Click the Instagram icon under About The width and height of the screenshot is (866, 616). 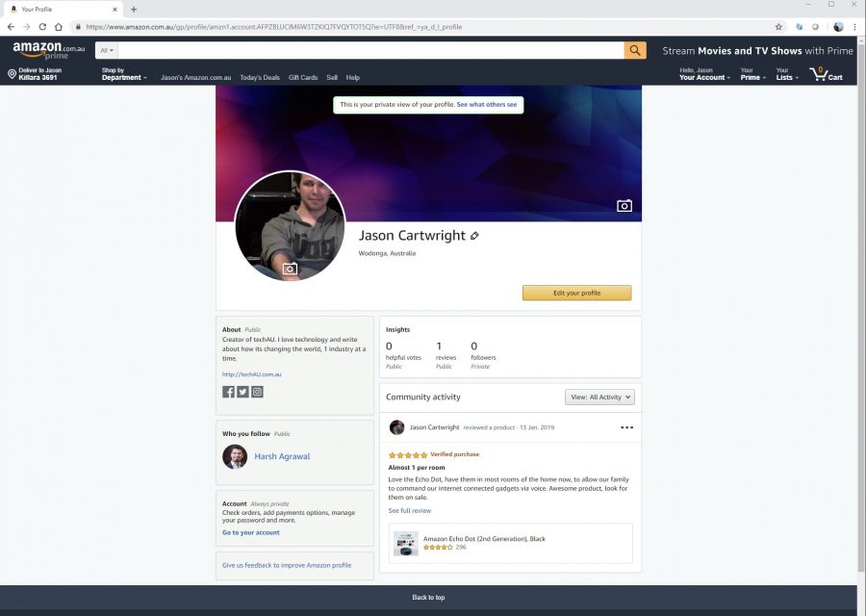[257, 391]
